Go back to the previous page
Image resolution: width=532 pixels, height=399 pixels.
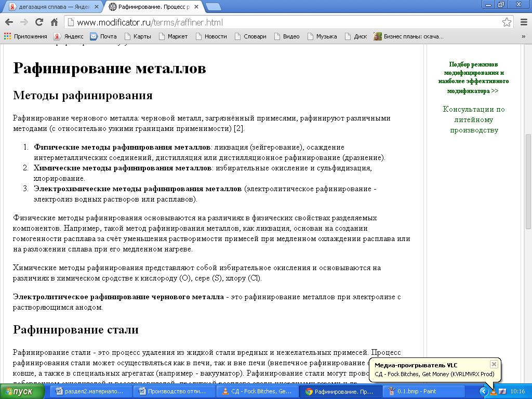[x=9, y=22]
